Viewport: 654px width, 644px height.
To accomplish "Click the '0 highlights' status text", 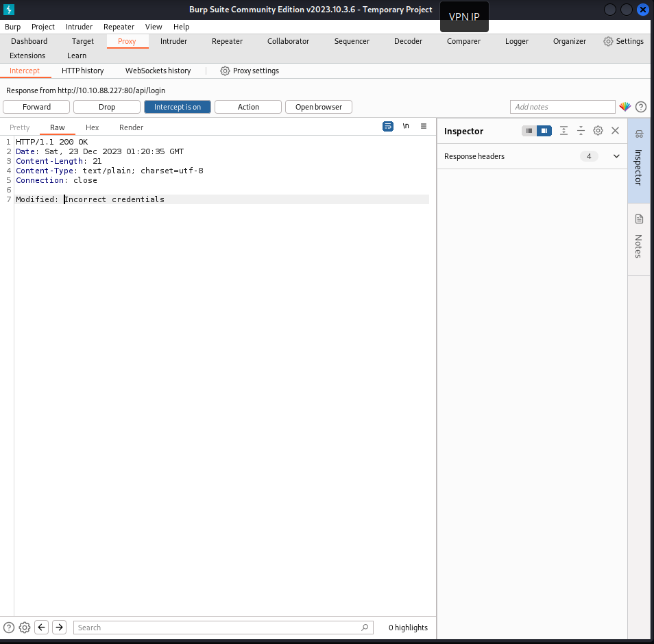I will point(408,628).
